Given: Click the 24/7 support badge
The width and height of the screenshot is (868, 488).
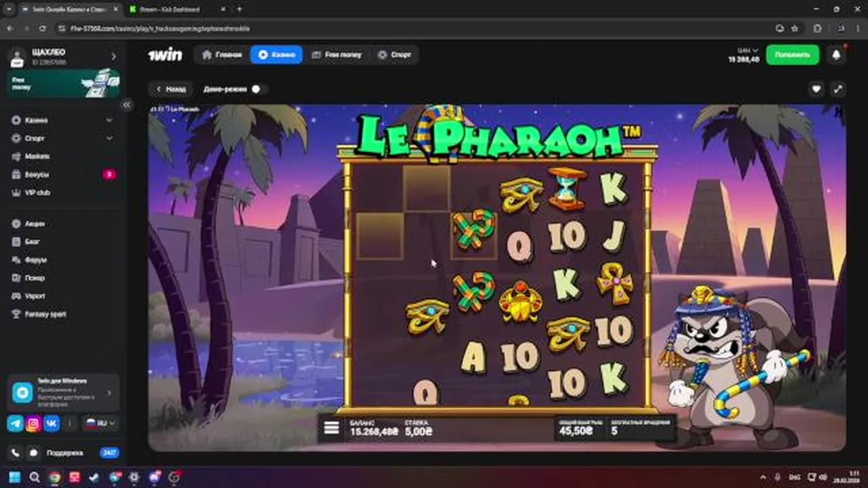Looking at the screenshot, I should click(x=109, y=453).
